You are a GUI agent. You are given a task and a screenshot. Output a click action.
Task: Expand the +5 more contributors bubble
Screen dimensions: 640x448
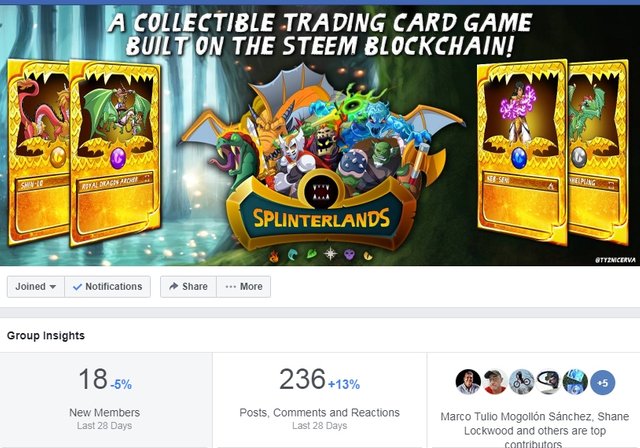coord(602,382)
